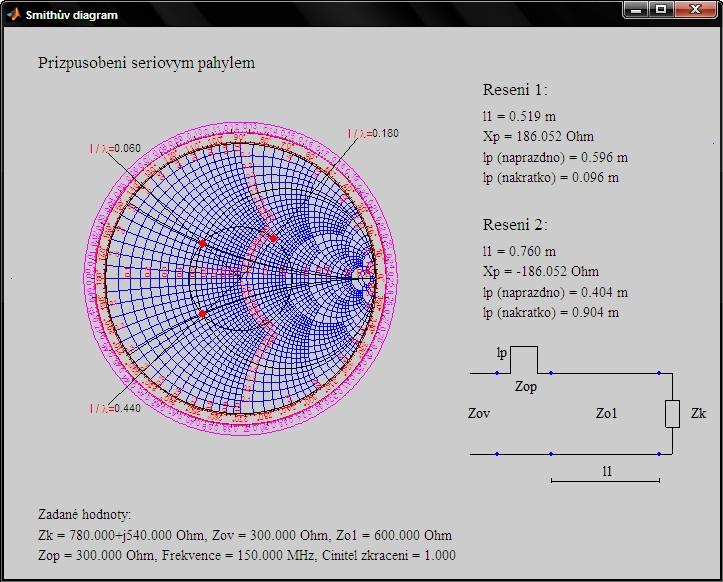Screen dimensions: 723x582
Task: Minimize the Smithův diagram window
Action: pyautogui.click(x=636, y=9)
